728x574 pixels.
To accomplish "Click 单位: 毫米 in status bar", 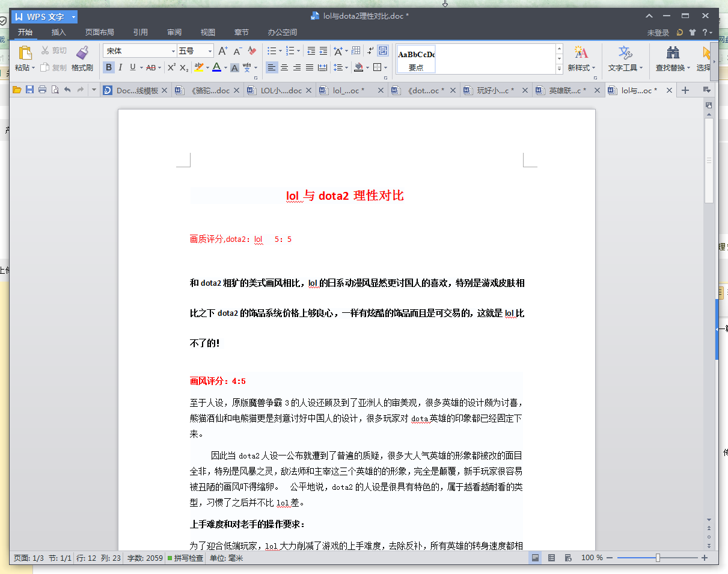I will coord(227,558).
